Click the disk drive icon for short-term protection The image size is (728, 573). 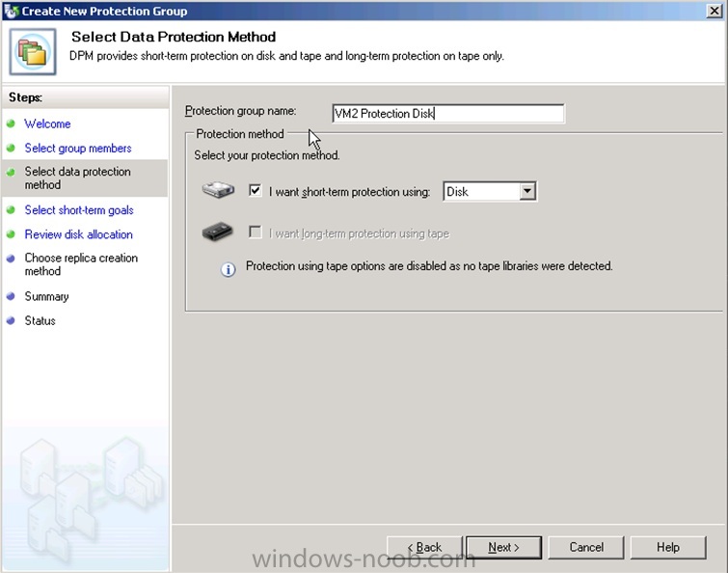218,190
